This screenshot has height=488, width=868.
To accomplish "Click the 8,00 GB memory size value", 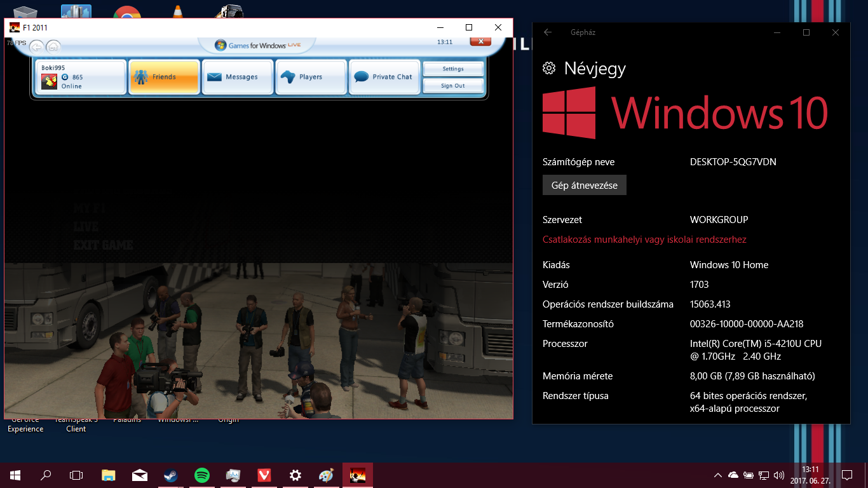I will pos(752,376).
